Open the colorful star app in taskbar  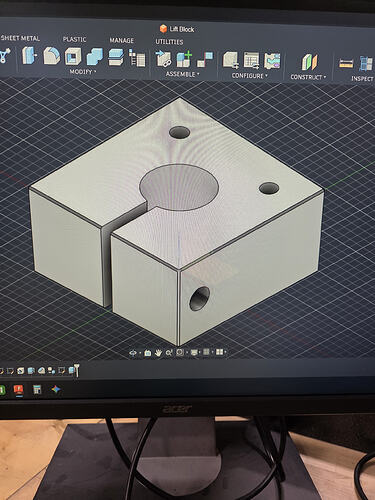[x=56, y=389]
